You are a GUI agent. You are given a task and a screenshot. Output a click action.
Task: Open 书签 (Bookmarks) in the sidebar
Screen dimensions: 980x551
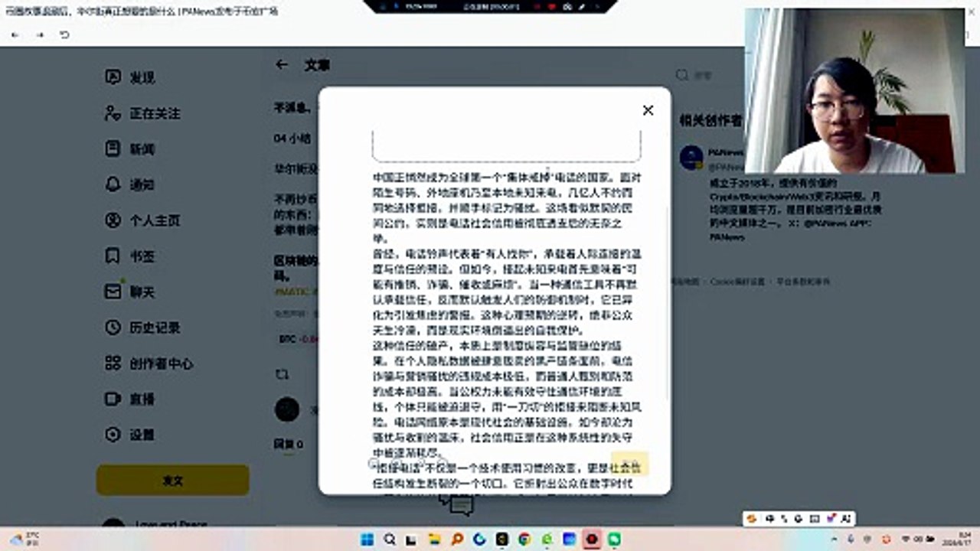coord(130,256)
